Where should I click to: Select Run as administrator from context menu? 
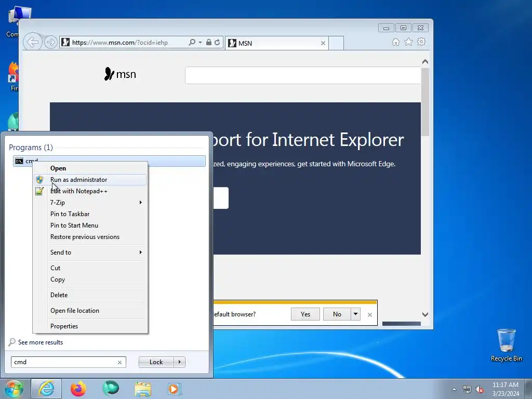(x=90, y=180)
